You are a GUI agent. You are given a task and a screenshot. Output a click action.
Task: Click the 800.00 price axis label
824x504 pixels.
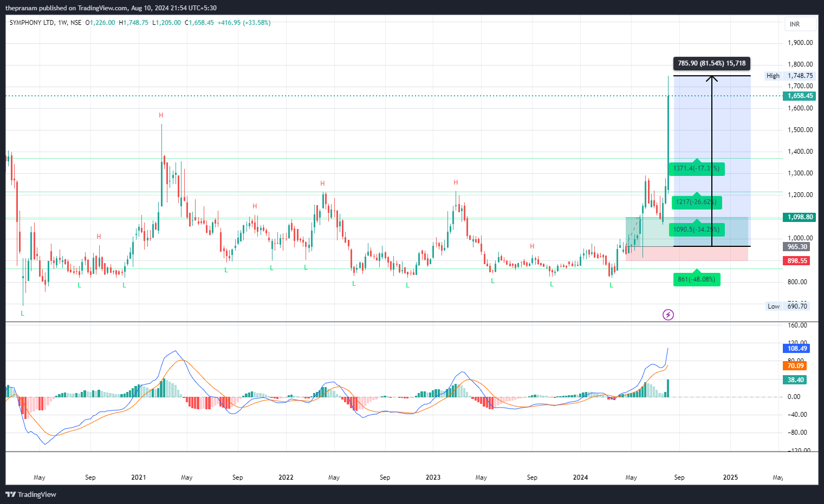tap(797, 282)
